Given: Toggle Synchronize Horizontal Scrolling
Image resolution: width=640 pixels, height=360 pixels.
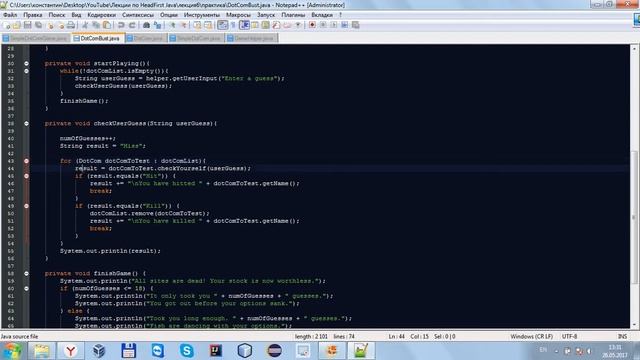Looking at the screenshot, I should click(208, 25).
